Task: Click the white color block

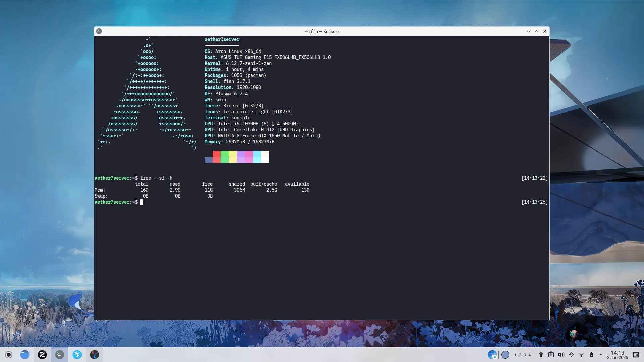Action: pyautogui.click(x=265, y=157)
